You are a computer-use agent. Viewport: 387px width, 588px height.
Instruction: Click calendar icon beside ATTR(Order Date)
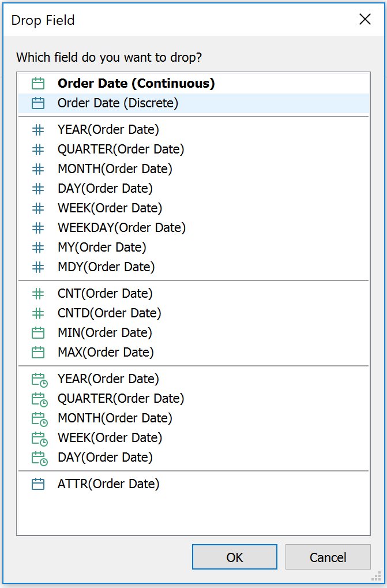click(38, 484)
